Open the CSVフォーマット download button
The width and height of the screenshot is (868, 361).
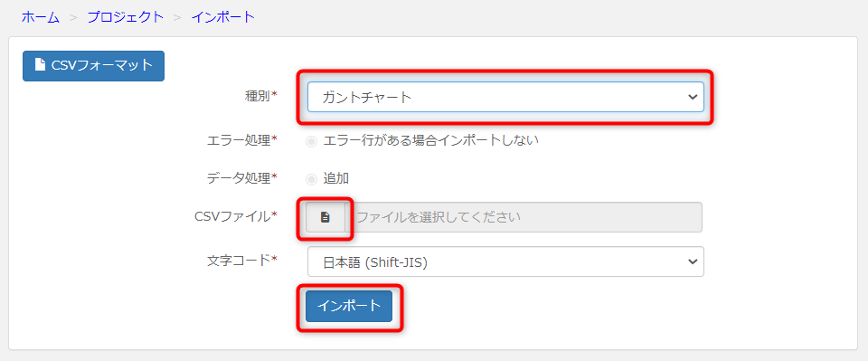pyautogui.click(x=93, y=66)
